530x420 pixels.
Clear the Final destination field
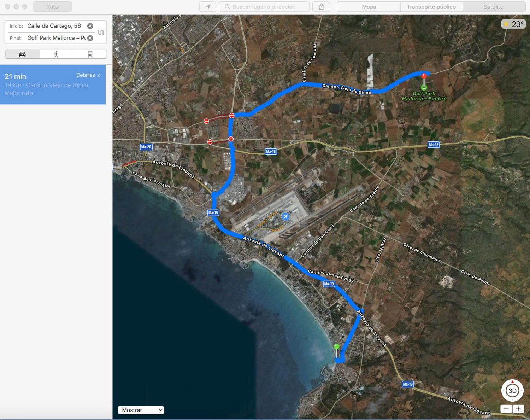coord(90,38)
